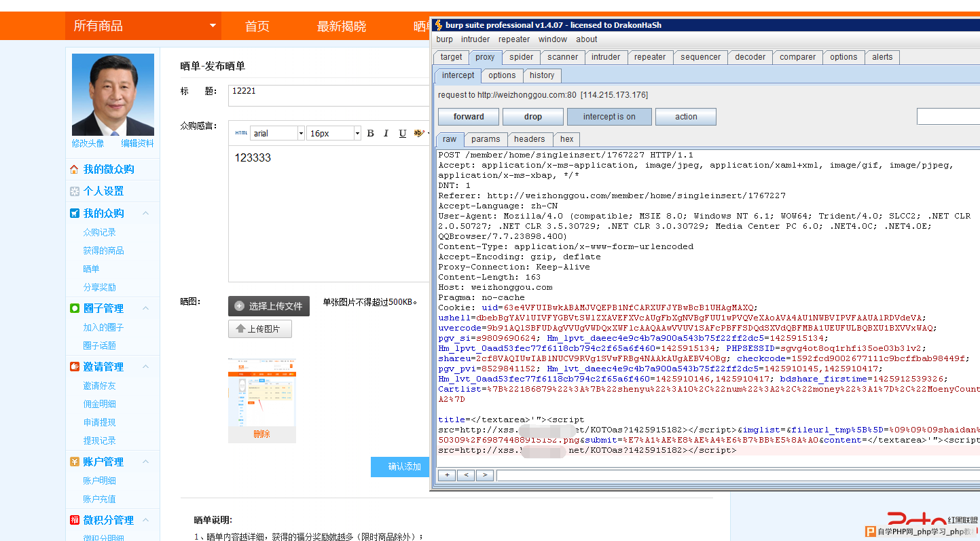Viewport: 980px width, 541px height.
Task: Open the intruder menu in the menu bar
Action: pyautogui.click(x=475, y=39)
